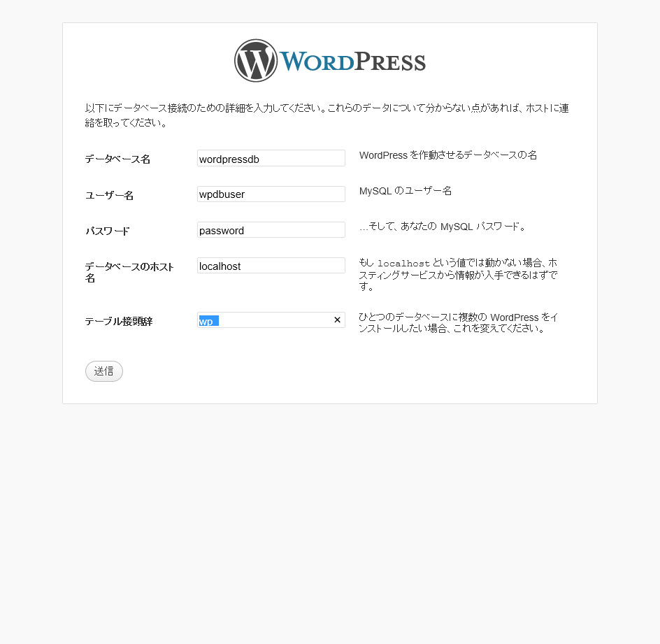Click the intro paragraph about database connection details
The width and height of the screenshot is (660, 644).
pos(327,115)
